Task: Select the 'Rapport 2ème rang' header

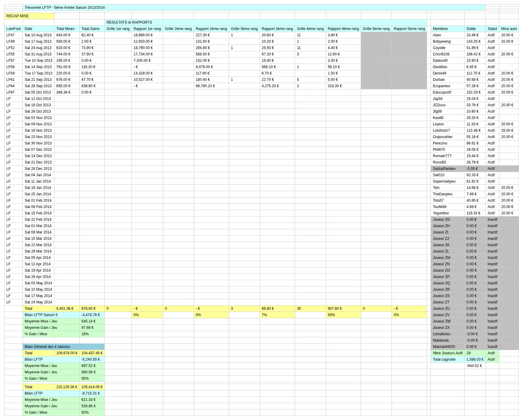Action: pos(211,29)
